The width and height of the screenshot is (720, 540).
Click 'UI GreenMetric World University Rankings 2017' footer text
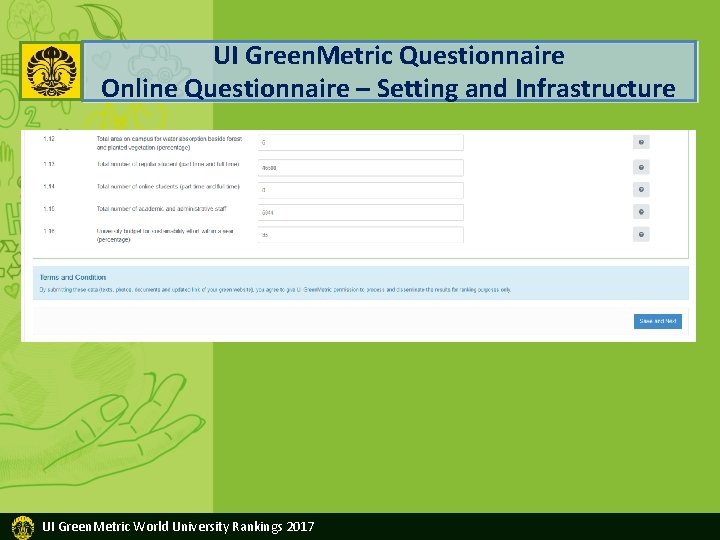point(178,526)
